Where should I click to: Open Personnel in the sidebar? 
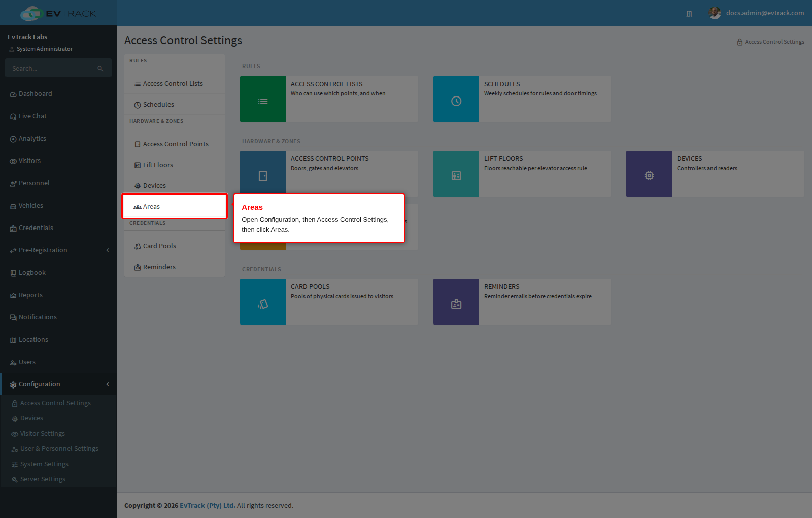click(58, 183)
